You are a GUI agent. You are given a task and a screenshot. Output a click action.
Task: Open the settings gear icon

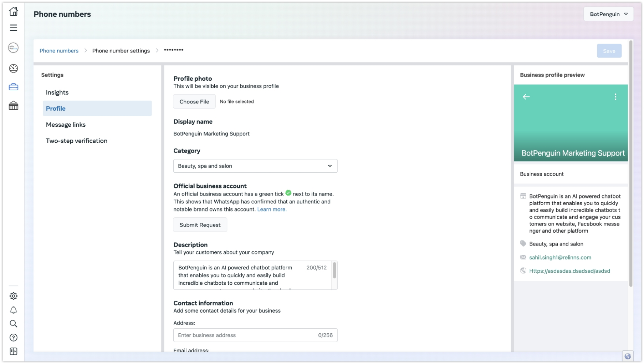click(14, 296)
